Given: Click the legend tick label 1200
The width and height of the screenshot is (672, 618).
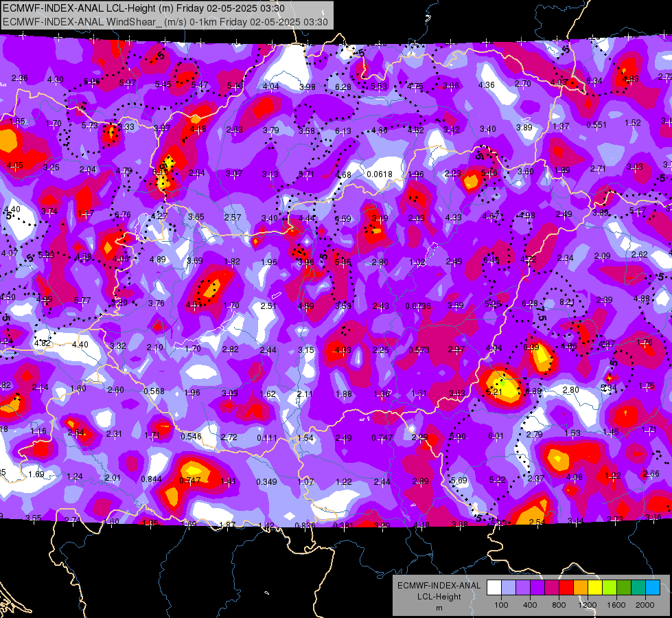Looking at the screenshot, I should (x=587, y=605).
